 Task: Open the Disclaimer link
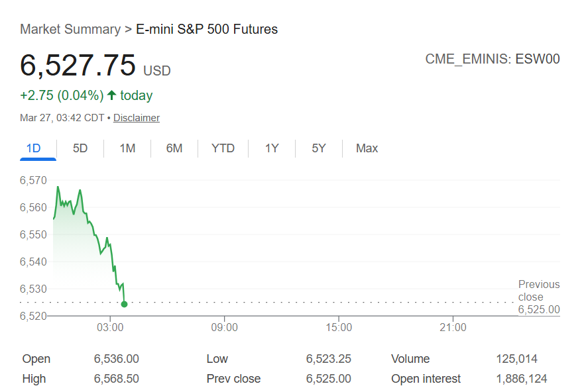pos(136,118)
